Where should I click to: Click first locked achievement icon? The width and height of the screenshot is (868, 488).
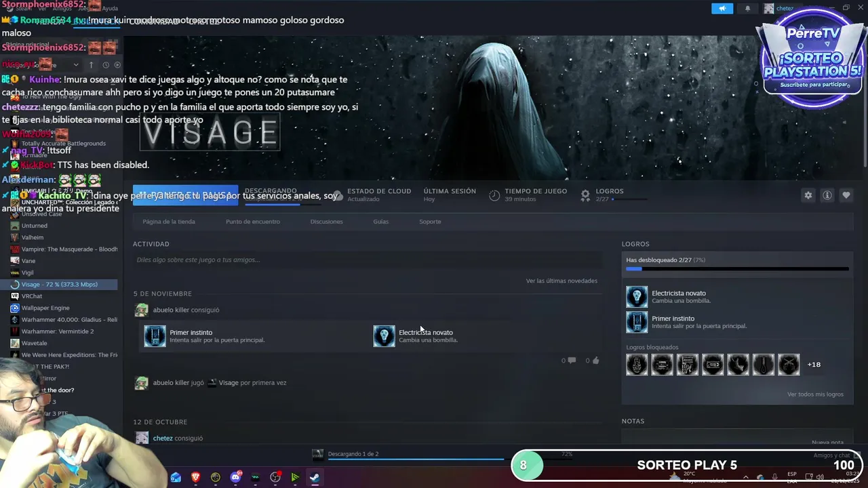(637, 365)
